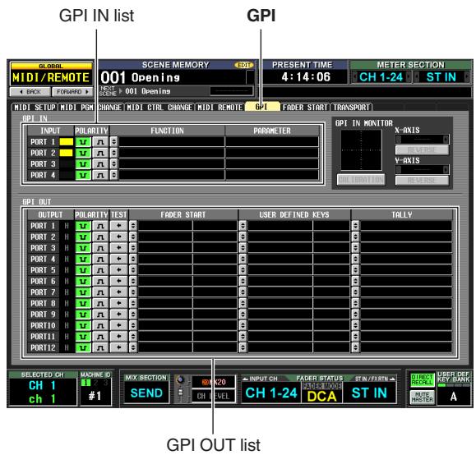
Task: Click TEST button for GPI OUT Port 2
Action: coord(118,237)
